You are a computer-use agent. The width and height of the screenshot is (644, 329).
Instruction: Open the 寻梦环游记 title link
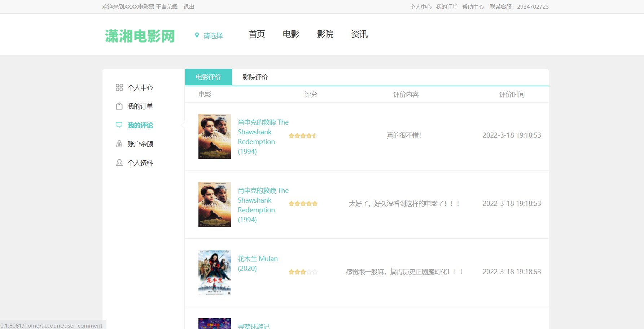pos(254,326)
